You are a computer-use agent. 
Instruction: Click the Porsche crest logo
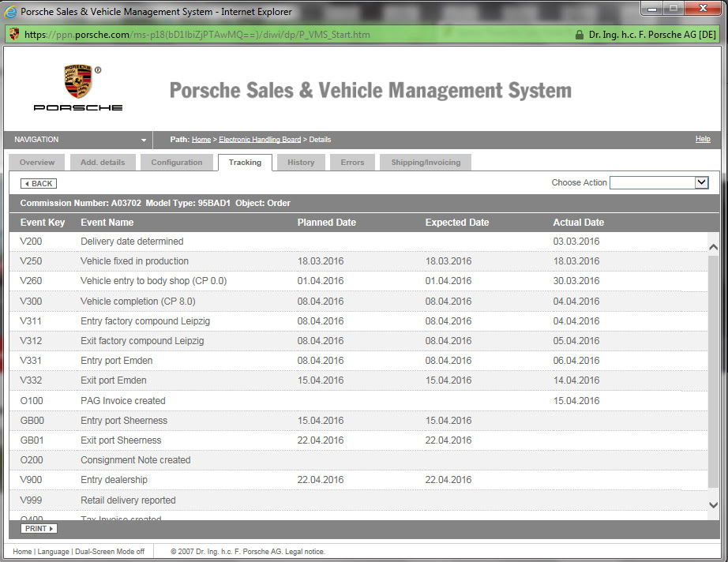click(x=78, y=81)
